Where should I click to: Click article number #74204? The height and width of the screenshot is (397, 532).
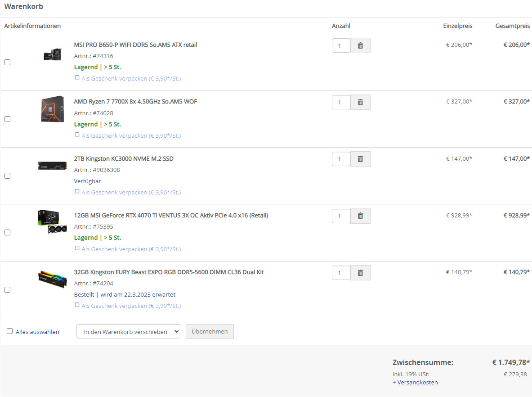pyautogui.click(x=103, y=283)
